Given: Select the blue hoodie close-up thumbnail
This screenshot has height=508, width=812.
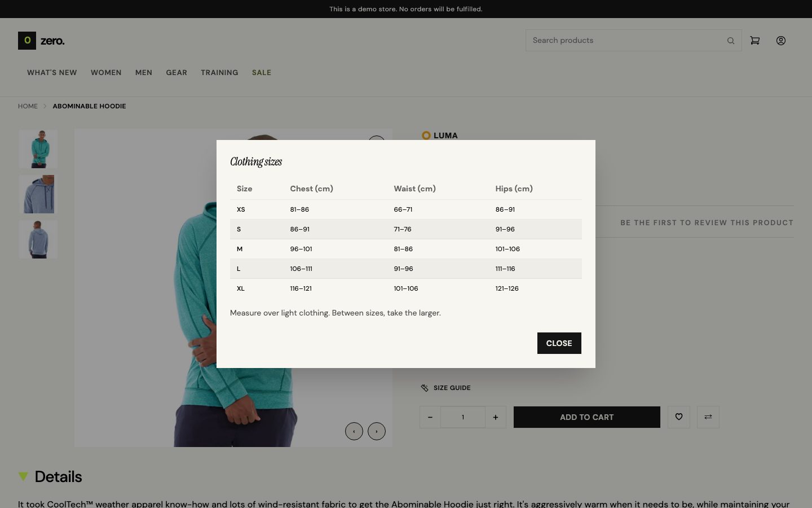Looking at the screenshot, I should pos(38,194).
